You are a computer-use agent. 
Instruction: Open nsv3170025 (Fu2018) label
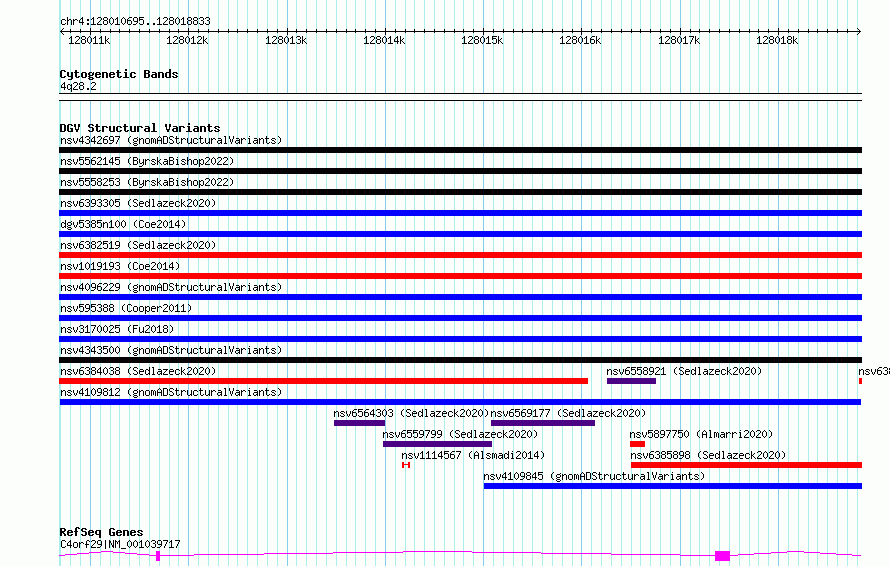117,329
